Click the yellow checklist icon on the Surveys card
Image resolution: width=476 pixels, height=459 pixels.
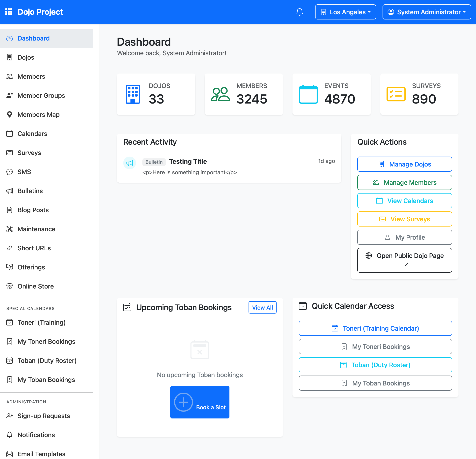click(396, 94)
